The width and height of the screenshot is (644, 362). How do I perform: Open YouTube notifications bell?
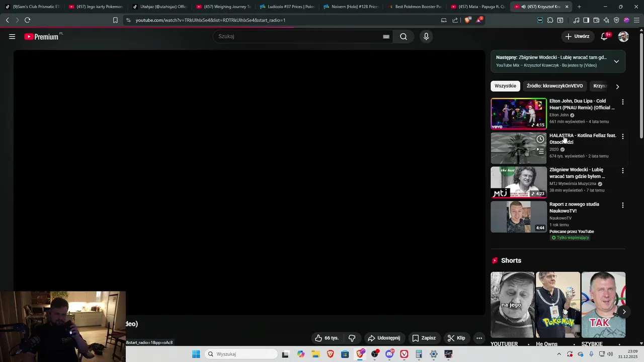click(x=605, y=36)
